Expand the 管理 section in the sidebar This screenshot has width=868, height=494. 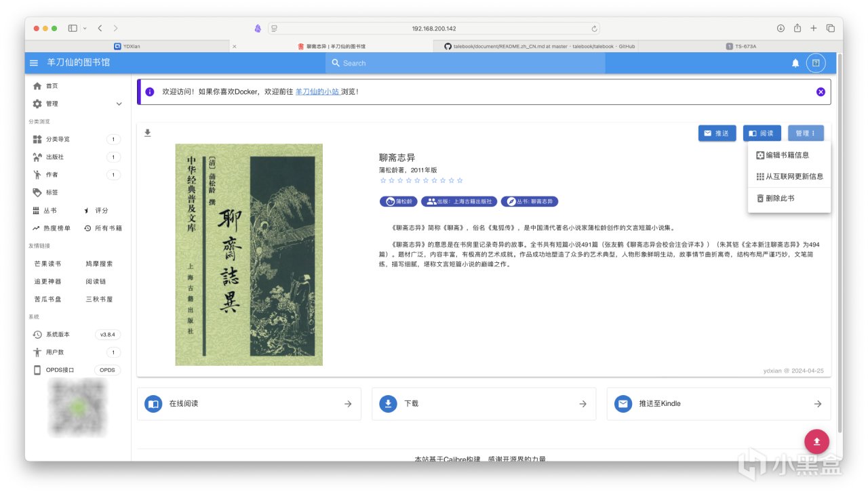pos(78,104)
